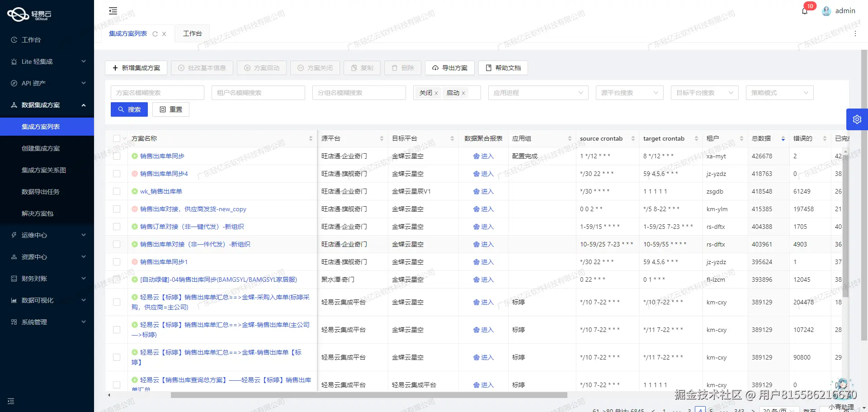Check the row for 销售出库对接，供应商发货-new_copy

click(117, 209)
